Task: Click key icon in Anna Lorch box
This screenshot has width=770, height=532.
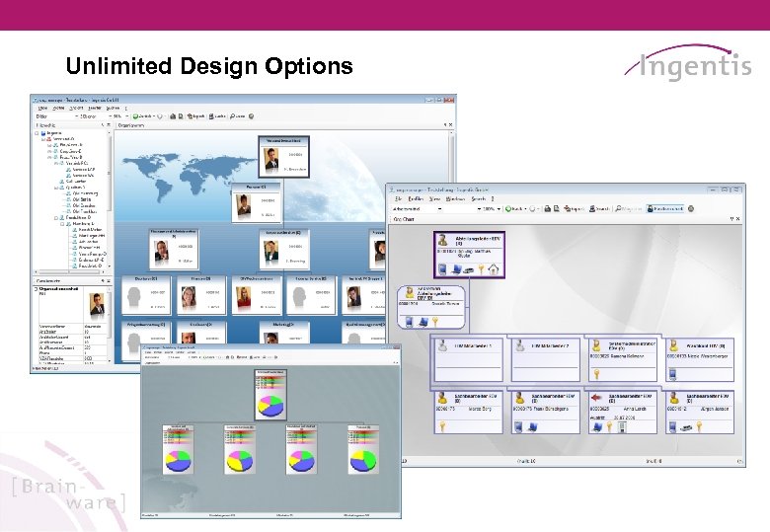Action: coord(610,427)
